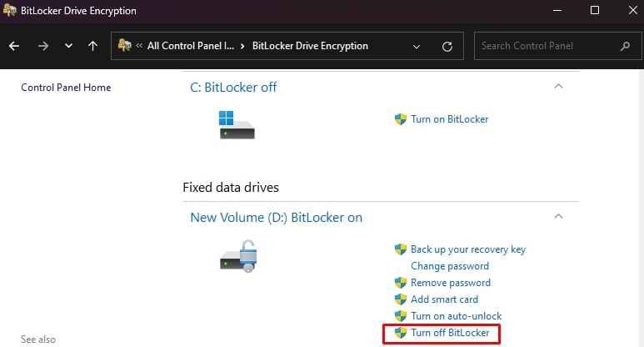Click Turn off BitLocker link

450,333
